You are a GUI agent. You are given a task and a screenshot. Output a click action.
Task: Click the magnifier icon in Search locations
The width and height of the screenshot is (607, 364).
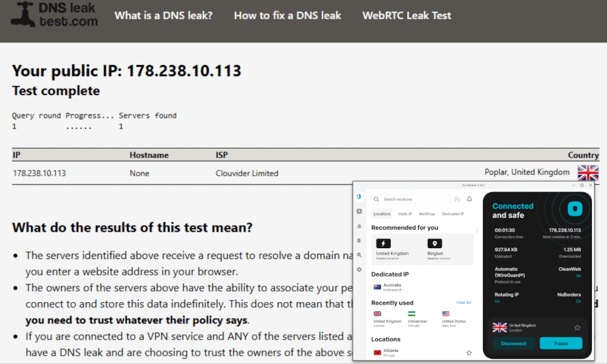[x=376, y=199]
